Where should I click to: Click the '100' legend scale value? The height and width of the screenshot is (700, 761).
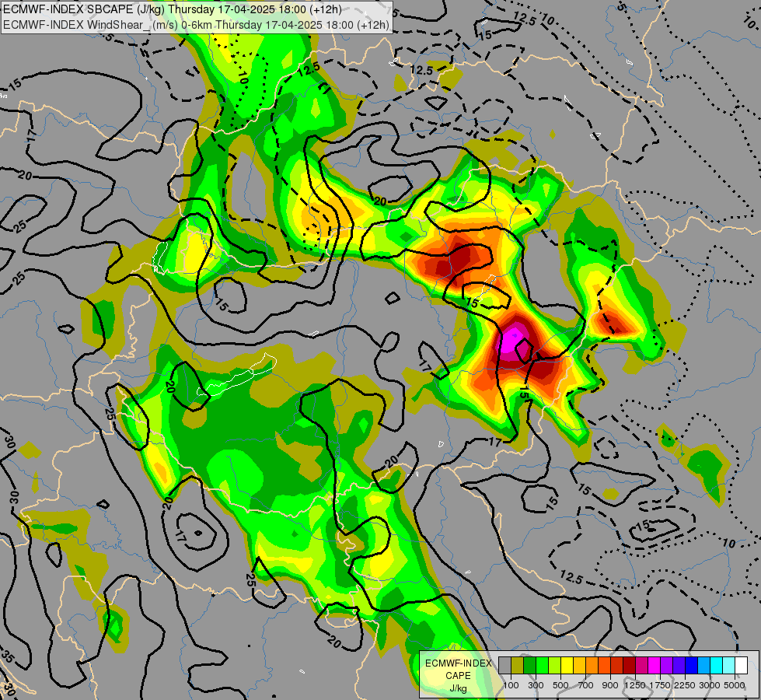(x=511, y=685)
